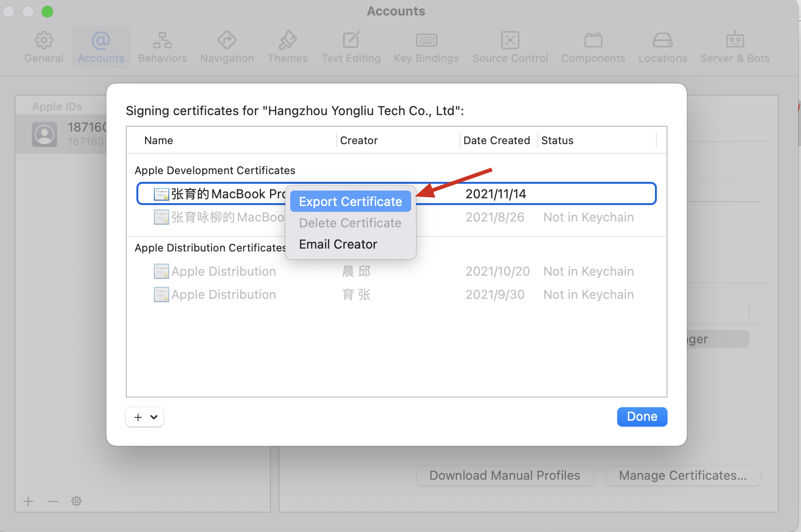Click the 2021/8/26 date cell

coord(495,217)
